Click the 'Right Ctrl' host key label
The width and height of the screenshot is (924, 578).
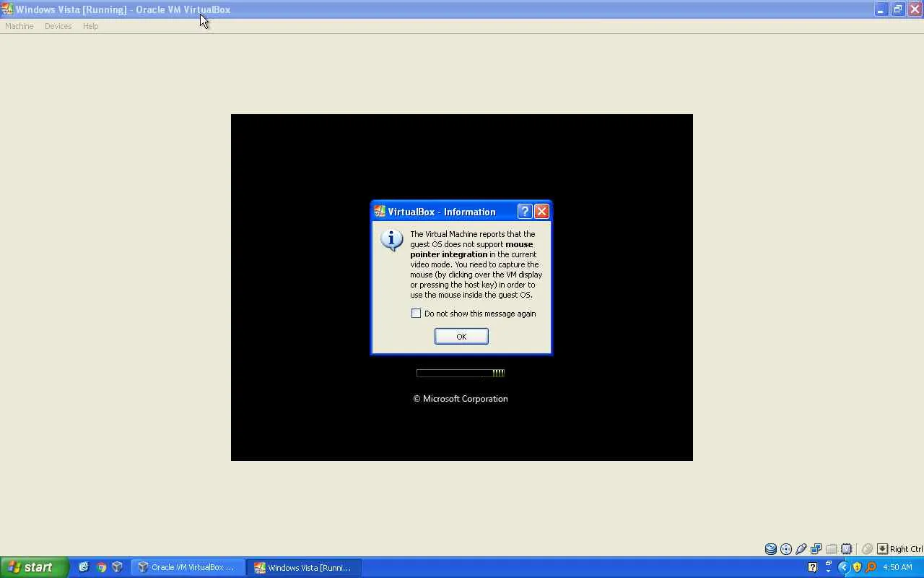coord(906,549)
